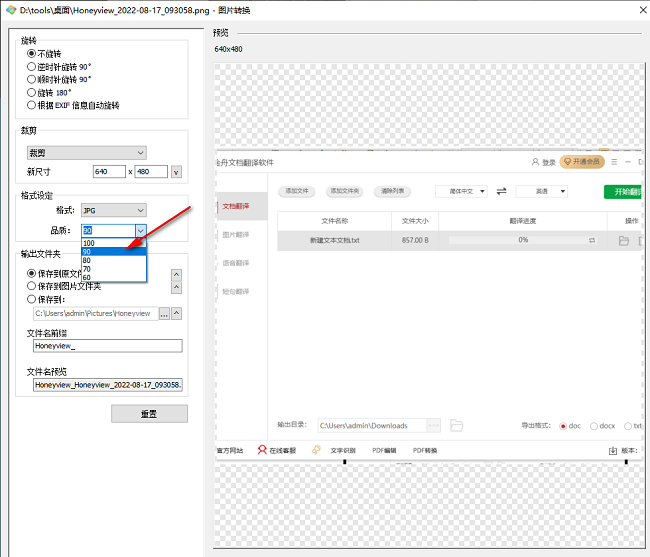
Task: Click the PDF转换 link
Action: pos(424,450)
